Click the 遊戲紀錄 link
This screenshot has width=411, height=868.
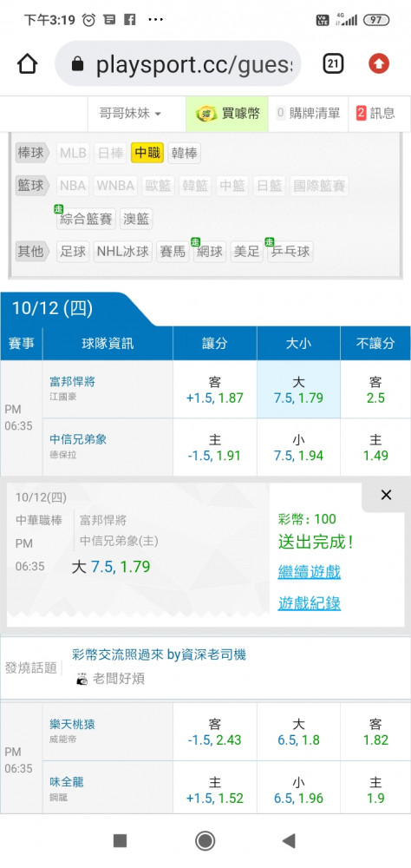click(310, 603)
